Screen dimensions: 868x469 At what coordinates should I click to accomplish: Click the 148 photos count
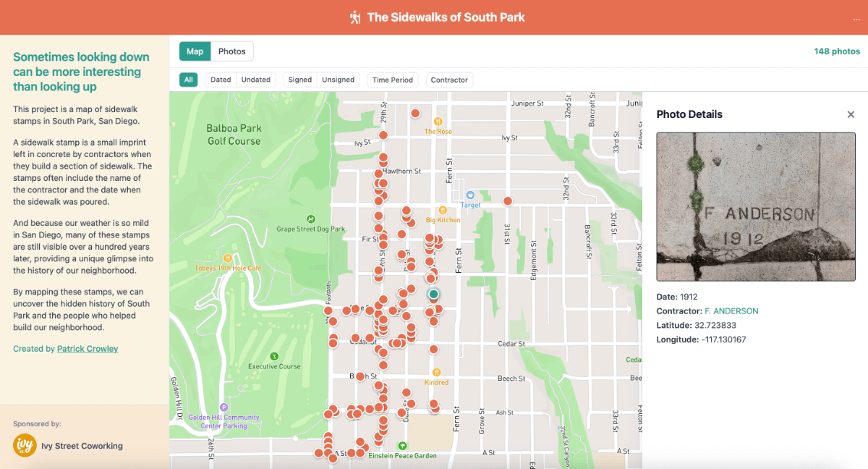pyautogui.click(x=837, y=51)
